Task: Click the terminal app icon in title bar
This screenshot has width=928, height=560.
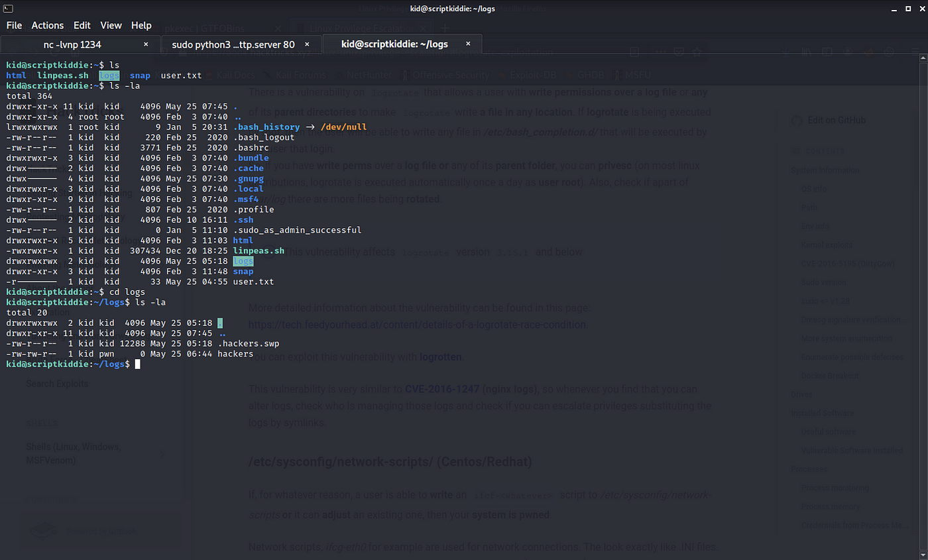Action: pyautogui.click(x=7, y=8)
